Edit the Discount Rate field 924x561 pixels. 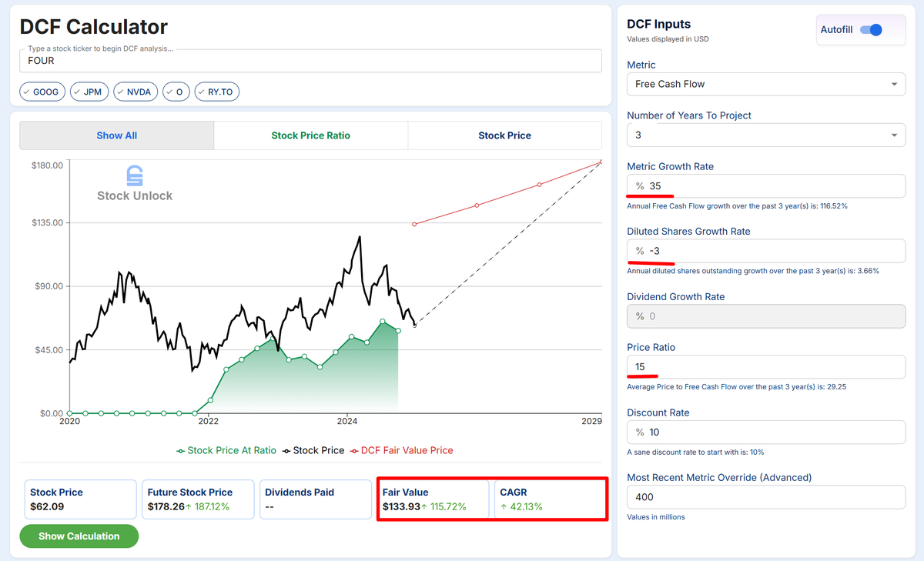[766, 432]
